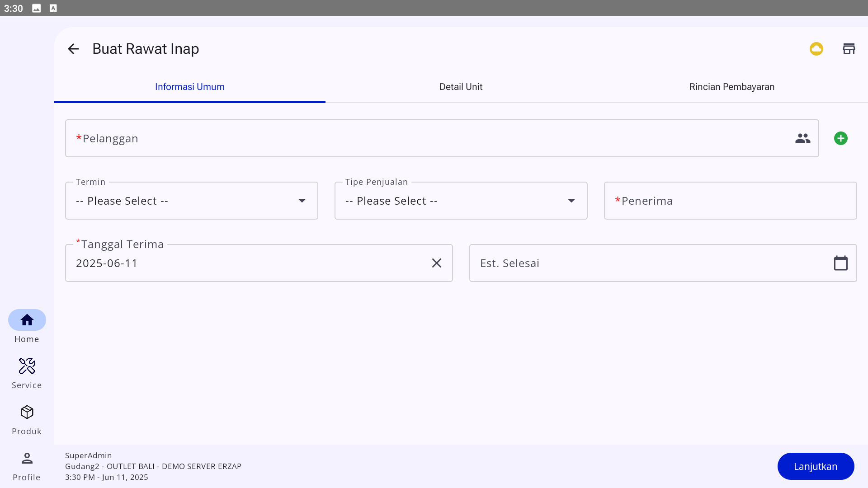Screen dimensions: 868x488
Task: Open calendar for Est. Selesai
Action: point(840,263)
